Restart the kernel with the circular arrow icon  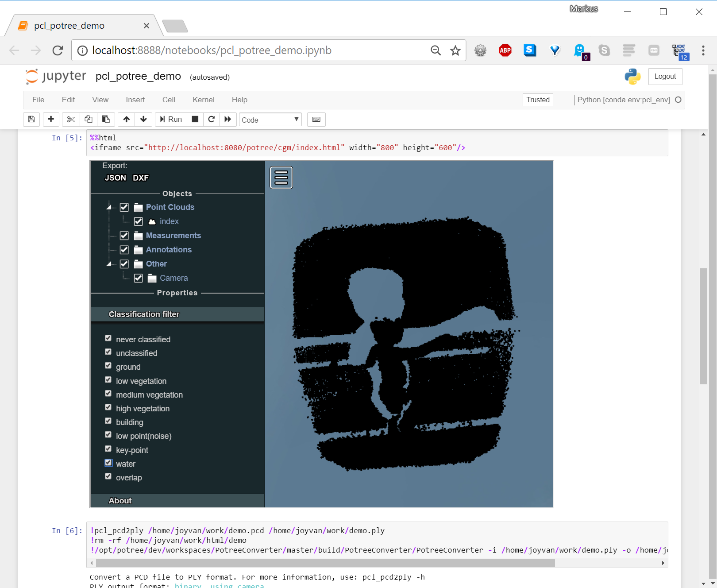point(212,120)
